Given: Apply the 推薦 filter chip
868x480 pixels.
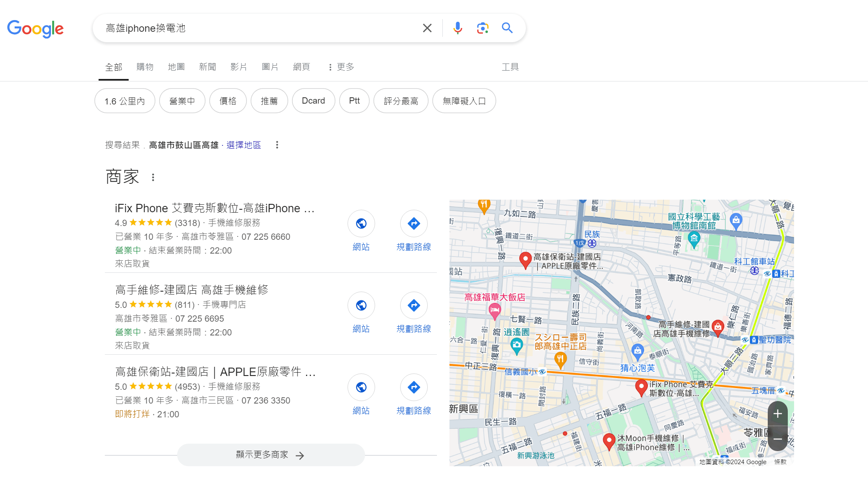Looking at the screenshot, I should [269, 101].
